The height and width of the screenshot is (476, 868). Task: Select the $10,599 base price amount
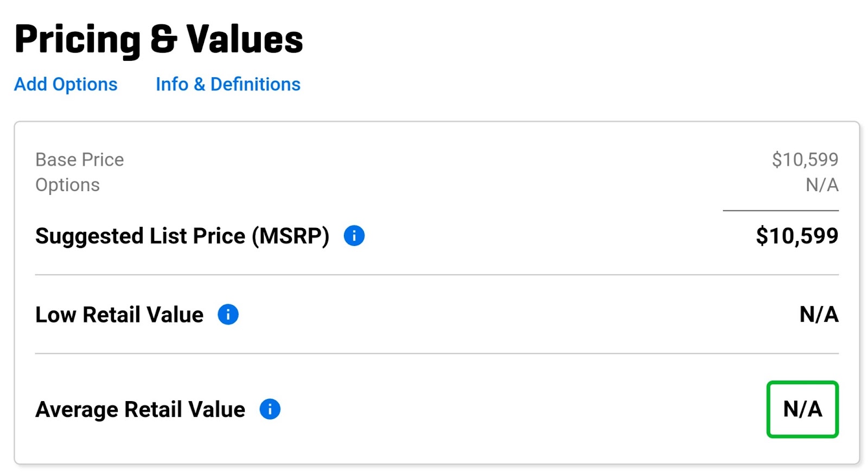point(805,160)
